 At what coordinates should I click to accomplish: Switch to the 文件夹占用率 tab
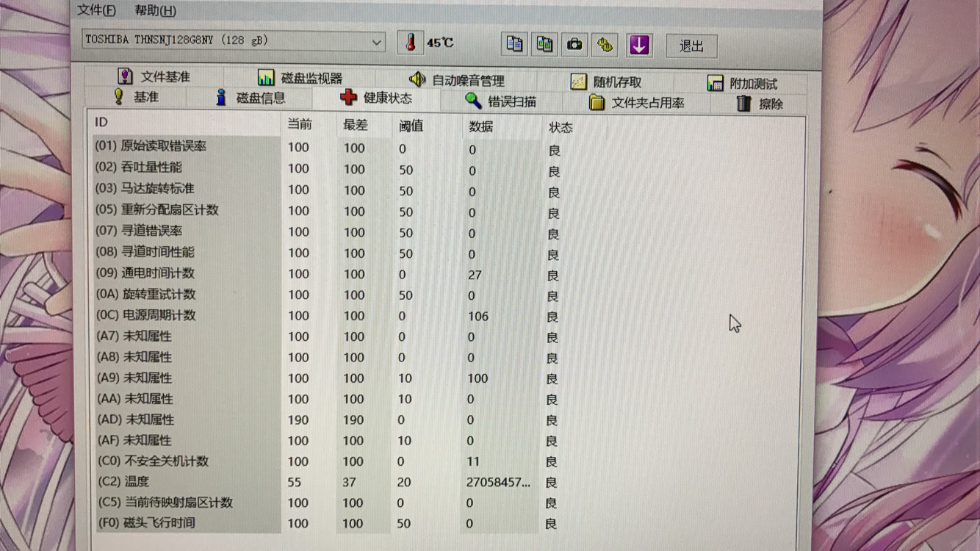(637, 103)
